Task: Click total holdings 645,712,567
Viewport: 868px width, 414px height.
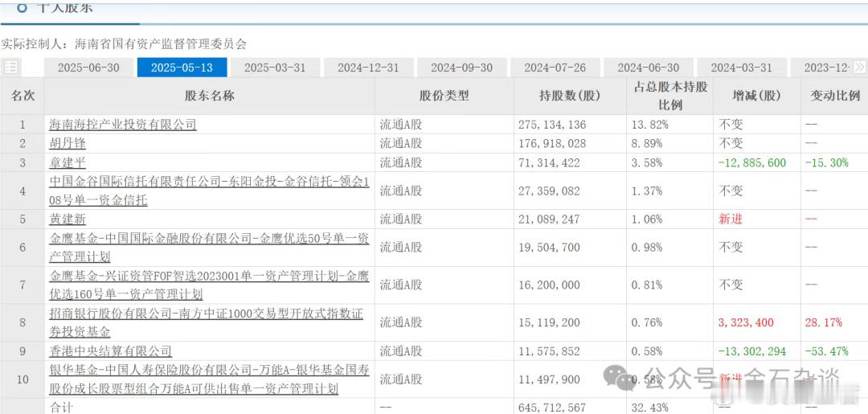Action: (x=552, y=408)
